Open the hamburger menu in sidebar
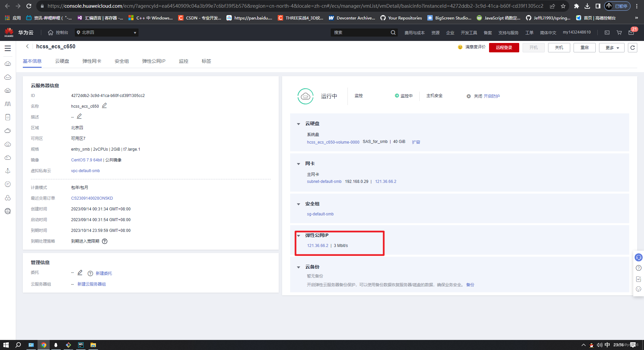The image size is (644, 350). point(8,48)
